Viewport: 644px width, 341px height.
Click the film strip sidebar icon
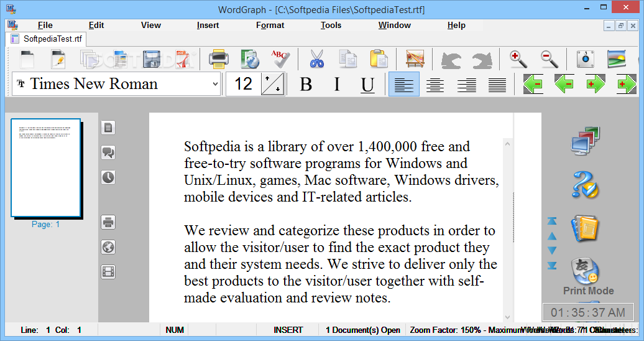click(108, 272)
